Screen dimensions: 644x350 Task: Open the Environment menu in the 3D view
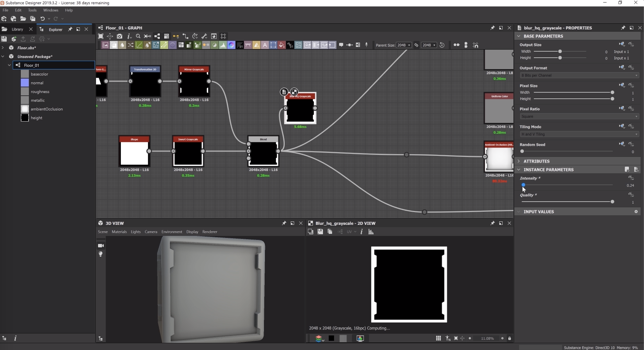click(x=171, y=232)
